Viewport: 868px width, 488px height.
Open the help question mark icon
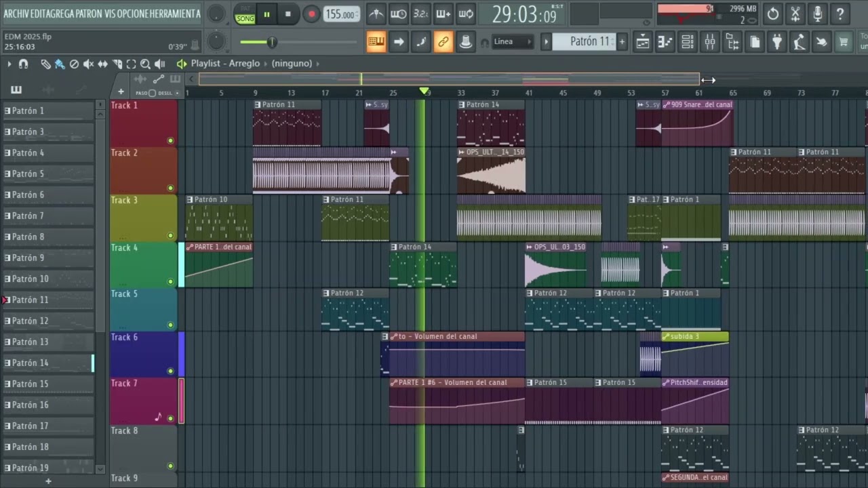840,14
